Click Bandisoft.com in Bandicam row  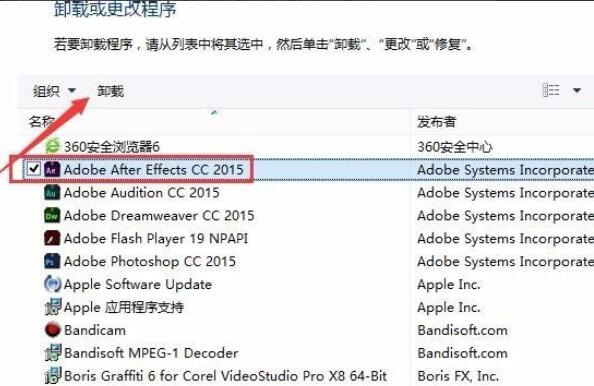[462, 330]
